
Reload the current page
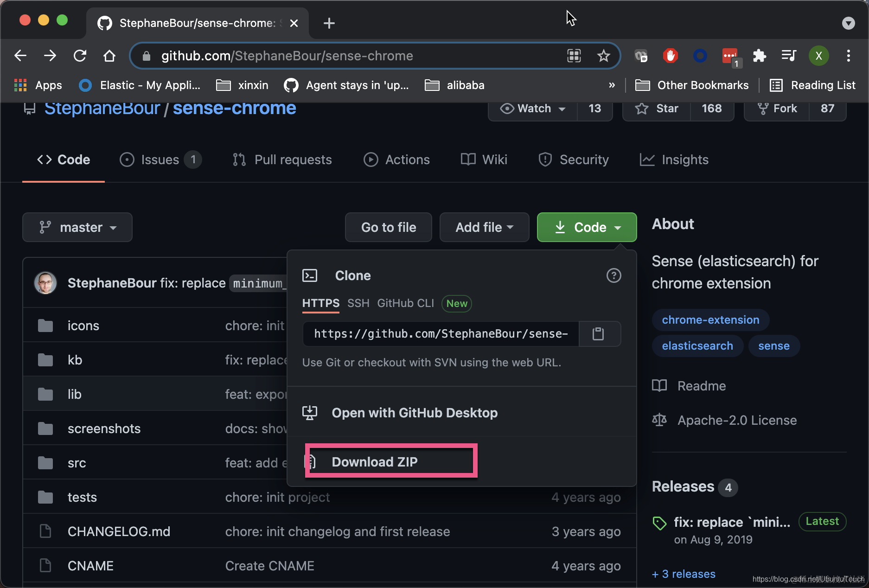click(x=80, y=56)
